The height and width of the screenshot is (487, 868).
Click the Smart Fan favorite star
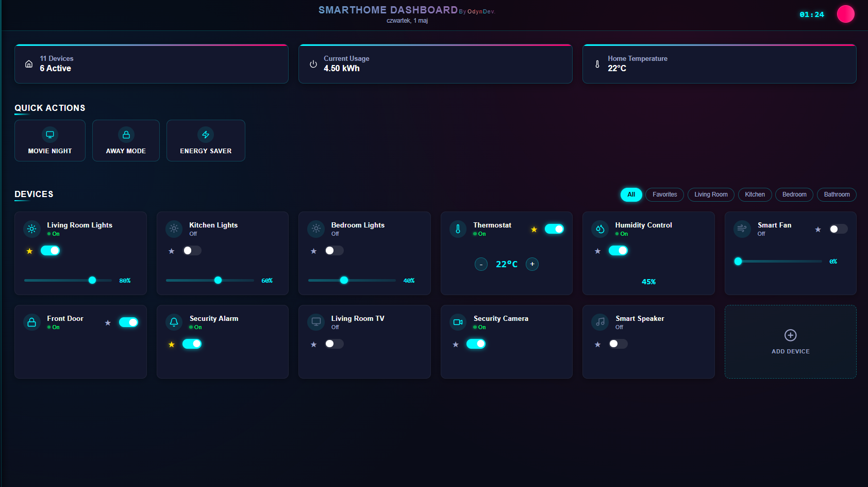[818, 230]
